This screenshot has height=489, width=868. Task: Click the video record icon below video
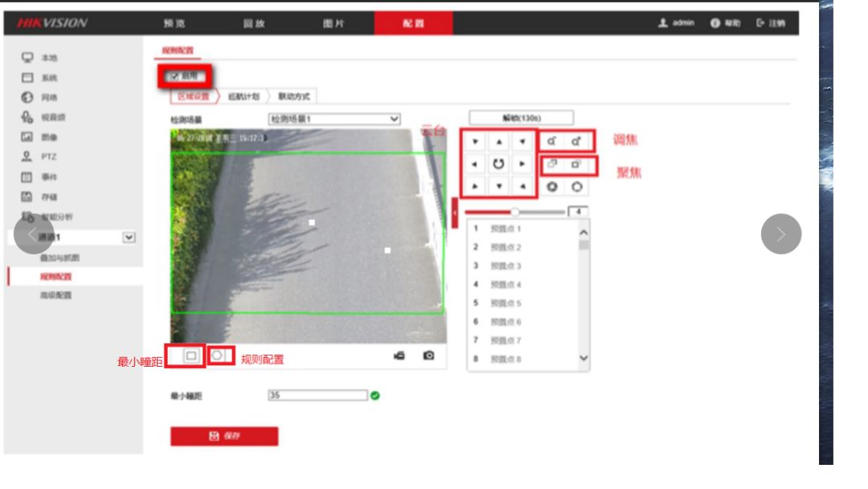(x=399, y=355)
